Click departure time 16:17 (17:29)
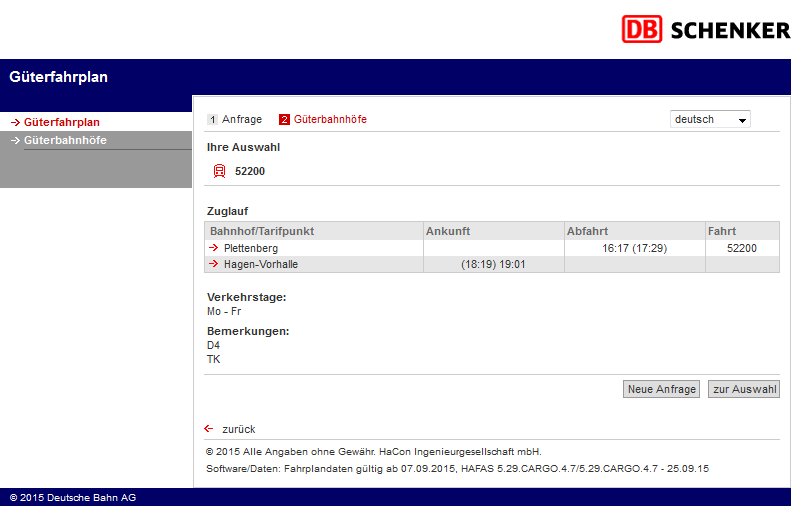Image resolution: width=795 pixels, height=512 pixels. pyautogui.click(x=634, y=248)
